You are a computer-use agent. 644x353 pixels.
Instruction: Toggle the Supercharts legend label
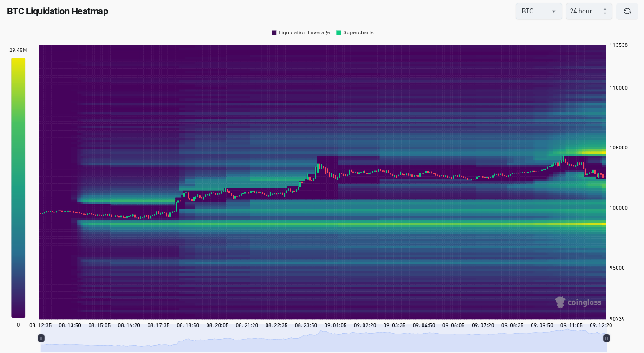pyautogui.click(x=358, y=33)
